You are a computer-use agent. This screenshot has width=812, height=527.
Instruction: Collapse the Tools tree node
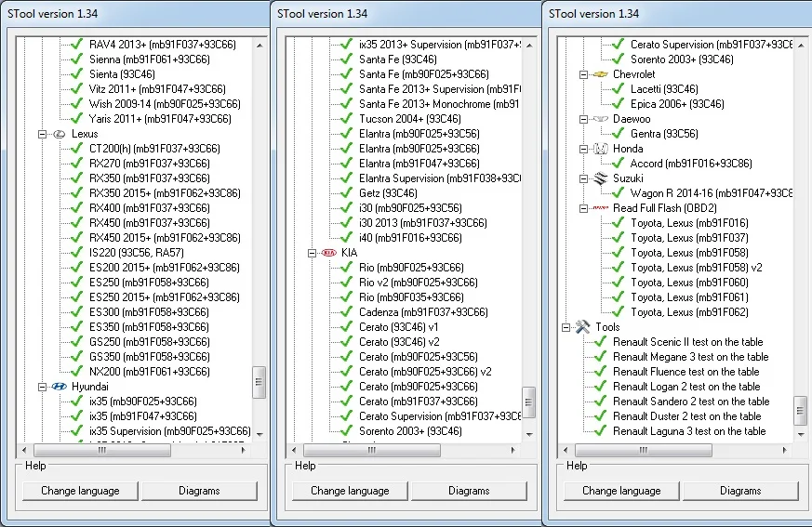pos(566,327)
